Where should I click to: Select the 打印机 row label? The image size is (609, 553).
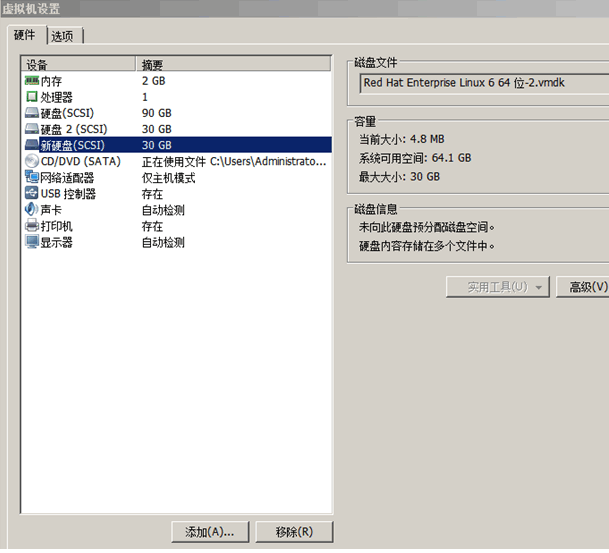click(x=57, y=226)
